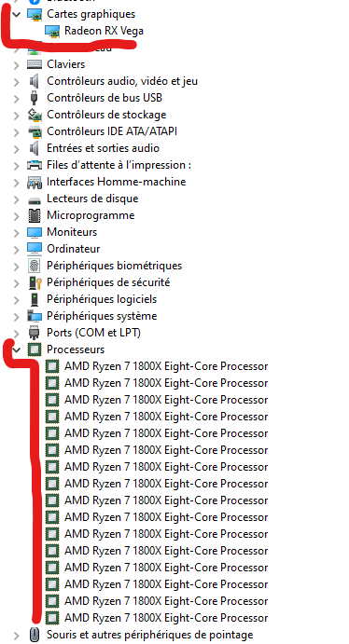The width and height of the screenshot is (349, 644).
Task: Collapse the Processeurs category
Action: (17, 349)
